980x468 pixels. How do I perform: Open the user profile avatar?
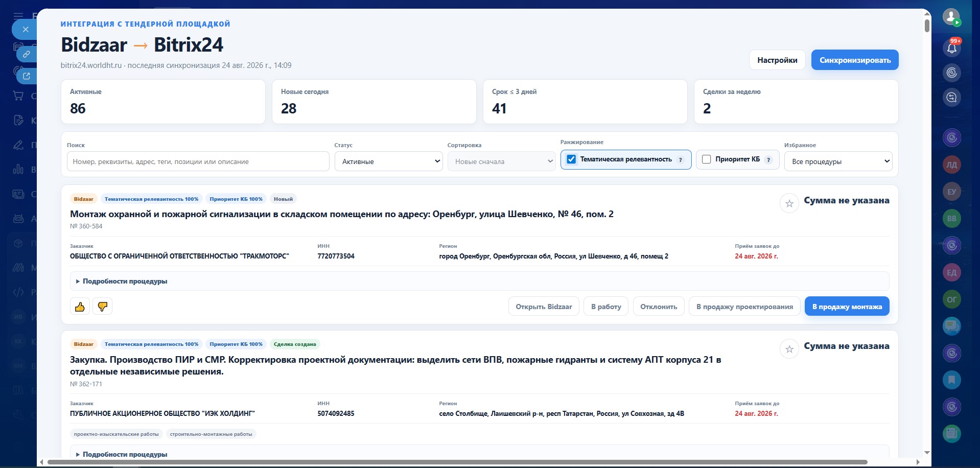(951, 17)
